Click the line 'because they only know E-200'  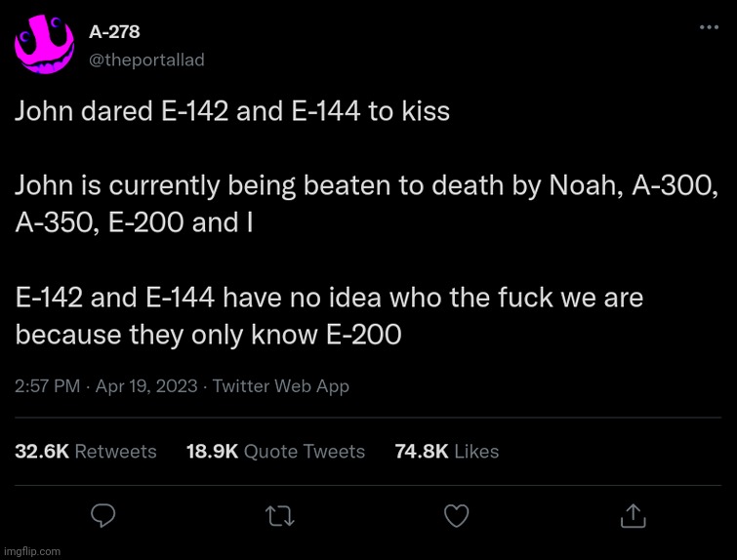[208, 335]
